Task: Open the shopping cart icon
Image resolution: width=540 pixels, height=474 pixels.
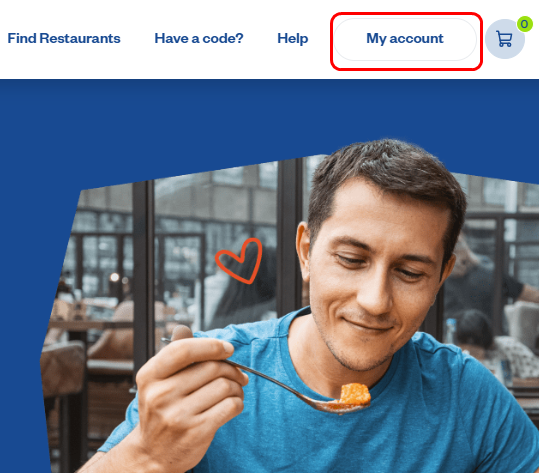Action: point(504,39)
